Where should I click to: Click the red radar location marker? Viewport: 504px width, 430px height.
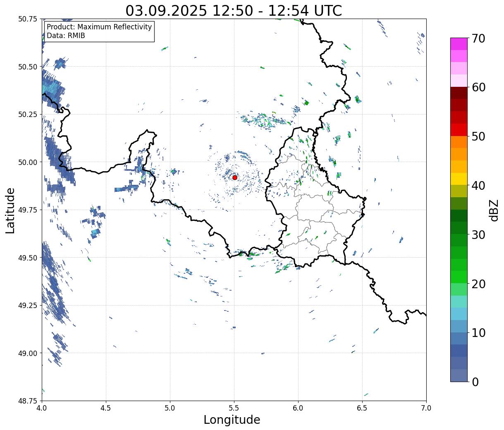[x=235, y=177]
